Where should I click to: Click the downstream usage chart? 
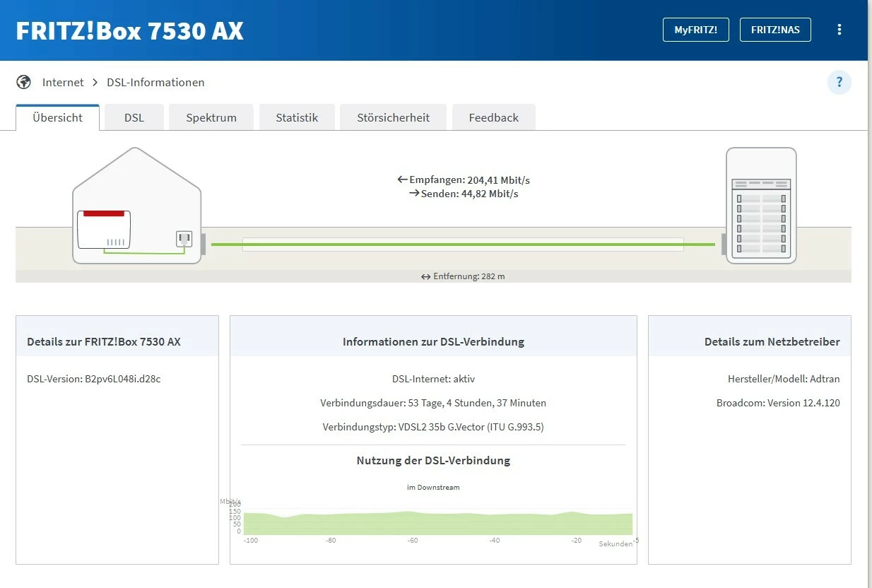coord(438,523)
